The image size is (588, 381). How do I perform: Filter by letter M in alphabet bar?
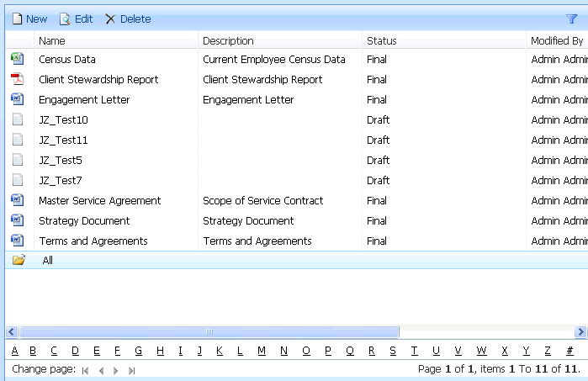pyautogui.click(x=262, y=351)
